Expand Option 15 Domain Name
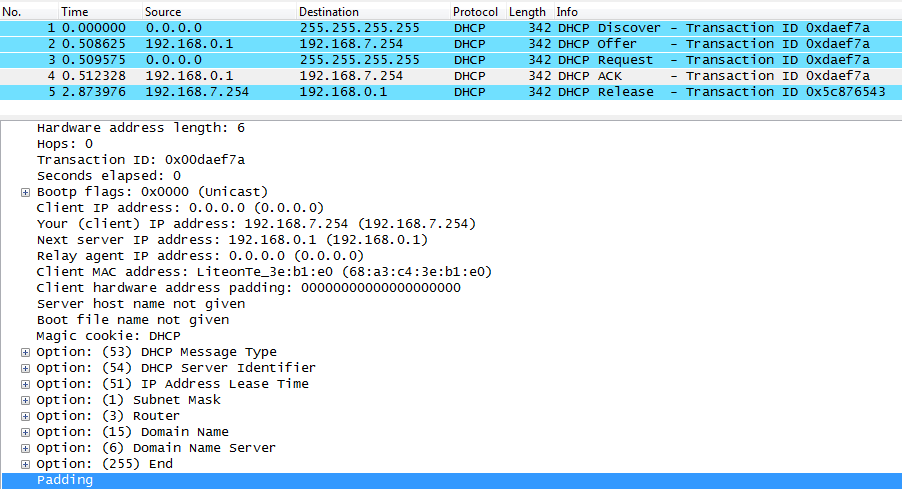 25,432
